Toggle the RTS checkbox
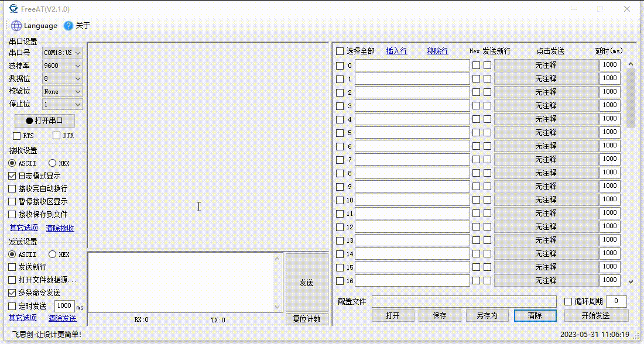Viewport: 644px width, 344px height. click(x=17, y=136)
